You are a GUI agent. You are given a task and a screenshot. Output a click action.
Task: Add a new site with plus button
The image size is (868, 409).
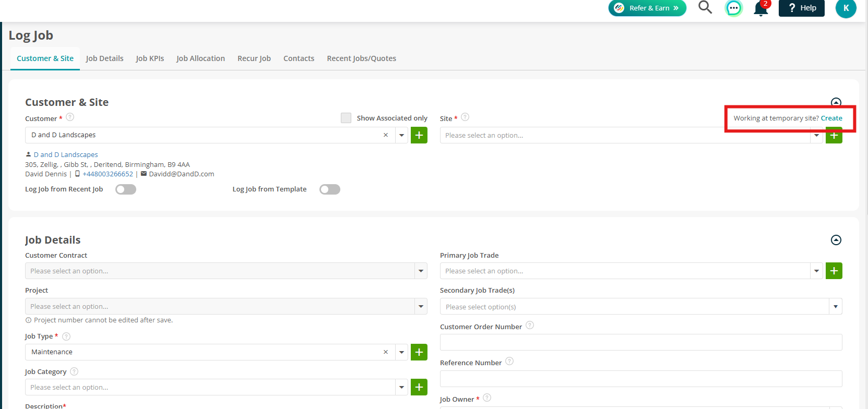click(834, 136)
